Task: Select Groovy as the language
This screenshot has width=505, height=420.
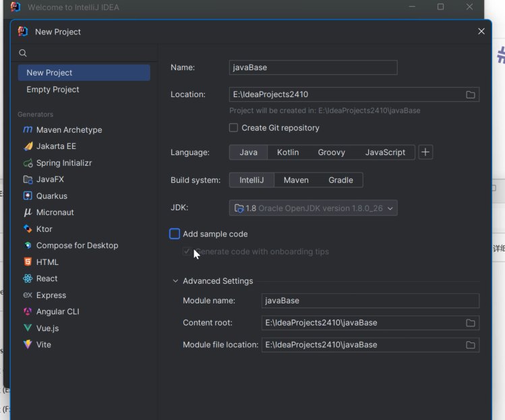Action: coord(332,152)
